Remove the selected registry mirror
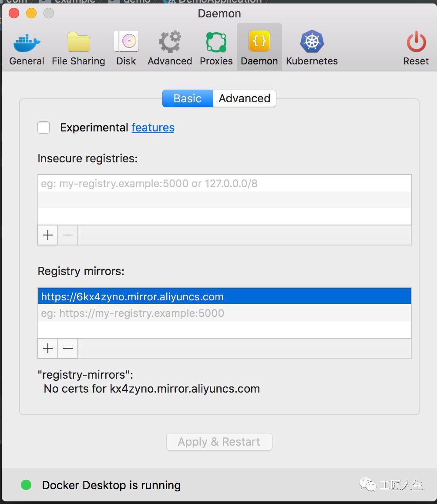This screenshot has width=437, height=504. tap(68, 348)
